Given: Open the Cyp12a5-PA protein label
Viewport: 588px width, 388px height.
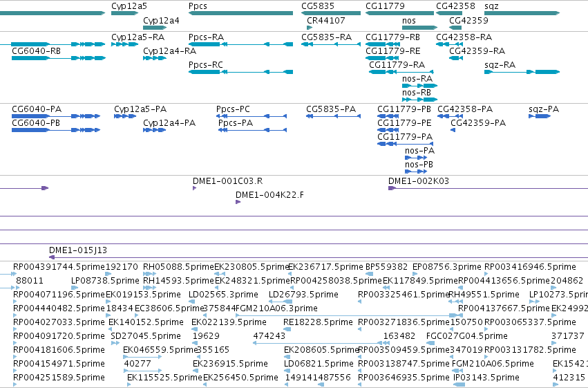Looking at the screenshot, I should pyautogui.click(x=140, y=109).
